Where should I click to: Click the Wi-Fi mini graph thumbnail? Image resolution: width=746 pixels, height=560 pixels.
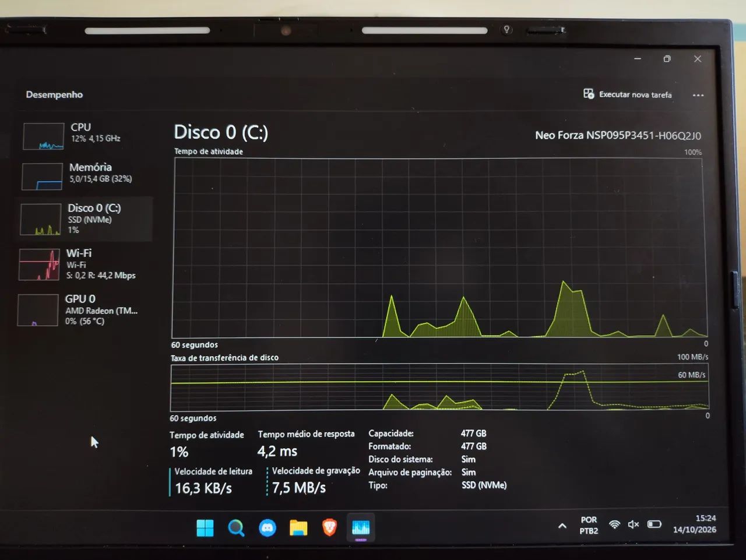click(x=39, y=265)
